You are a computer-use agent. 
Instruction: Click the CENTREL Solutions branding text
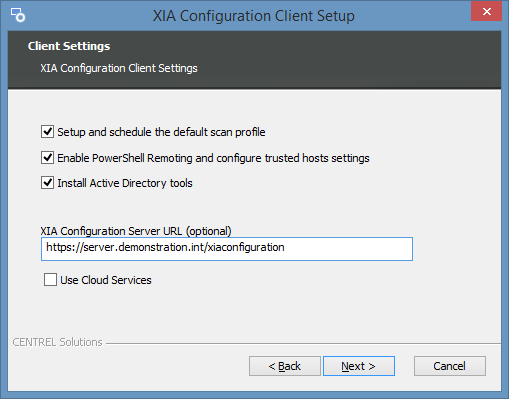(57, 342)
